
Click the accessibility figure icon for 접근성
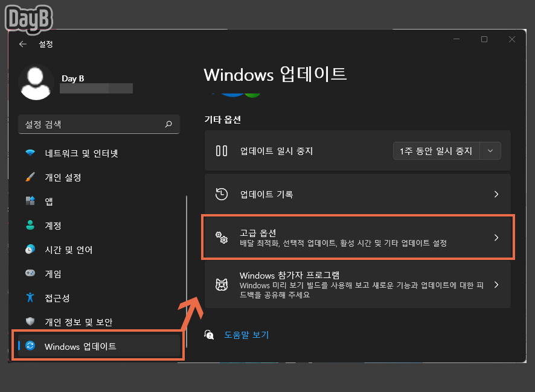[30, 297]
